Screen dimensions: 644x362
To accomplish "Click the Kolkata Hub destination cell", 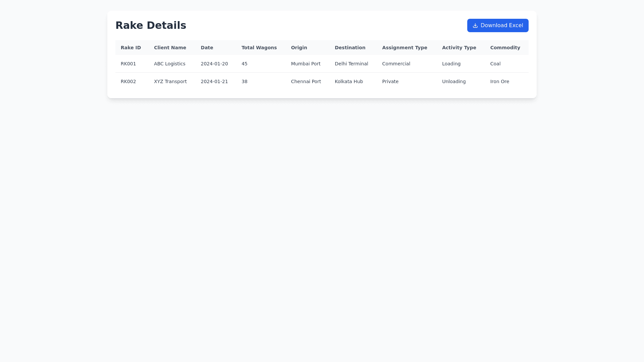I will click(349, 81).
